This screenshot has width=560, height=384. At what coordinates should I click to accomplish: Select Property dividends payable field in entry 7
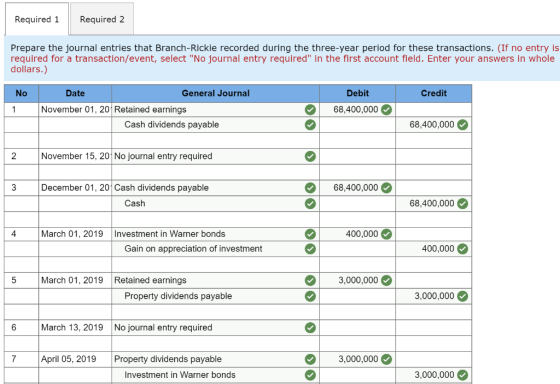[x=215, y=359]
